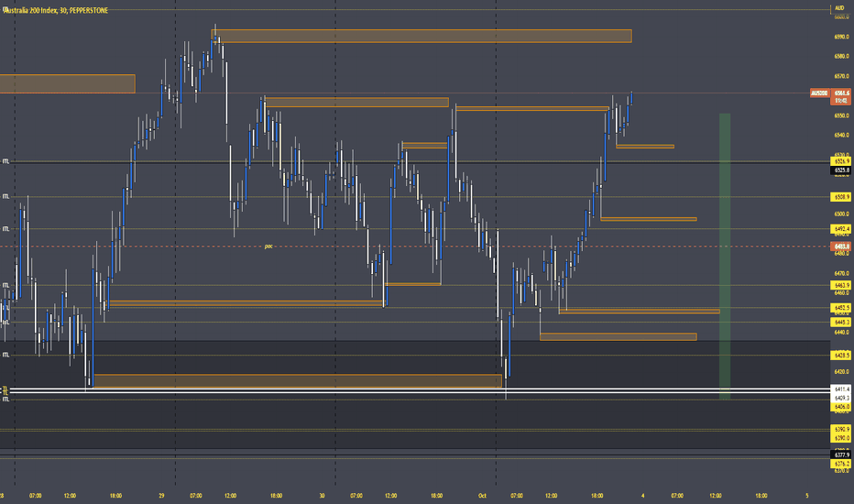
Task: Click the 6409.3 white price level label
Action: [841, 398]
